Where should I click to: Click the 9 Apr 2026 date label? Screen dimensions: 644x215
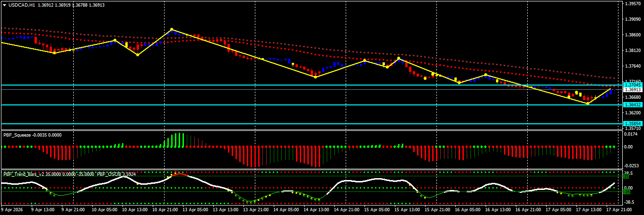coord(13,209)
